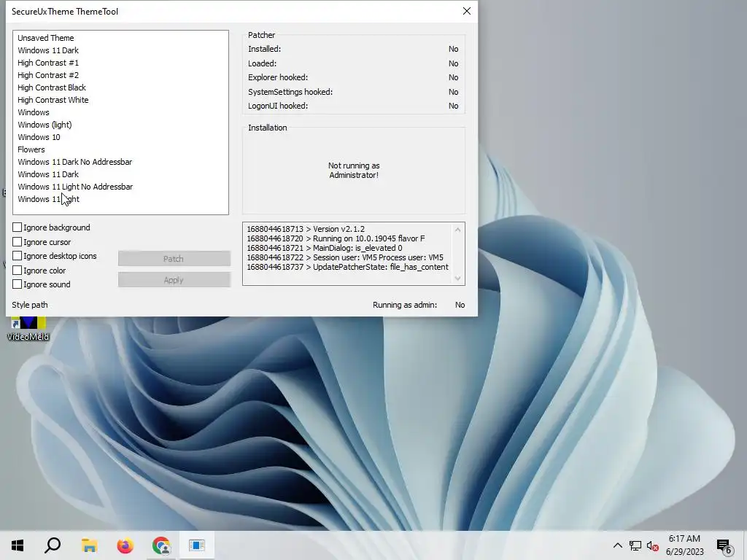Open the Windows Start menu
The width and height of the screenshot is (747, 560).
(x=18, y=545)
